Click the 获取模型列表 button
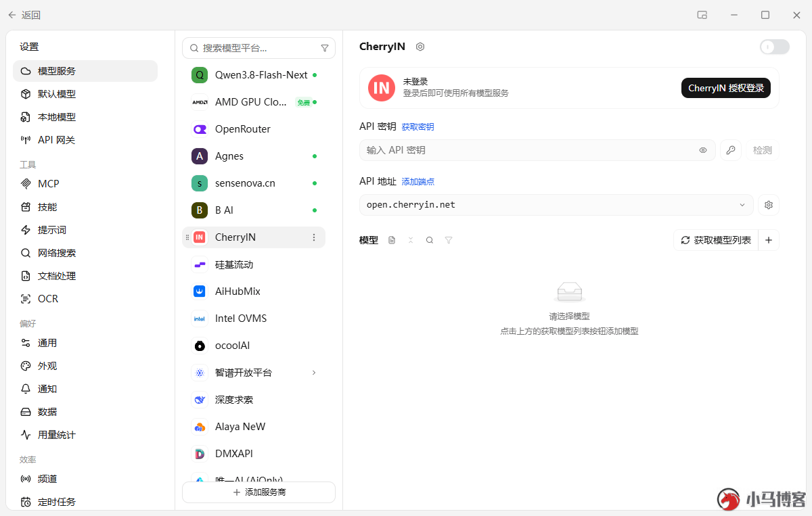This screenshot has width=812, height=516. [716, 240]
